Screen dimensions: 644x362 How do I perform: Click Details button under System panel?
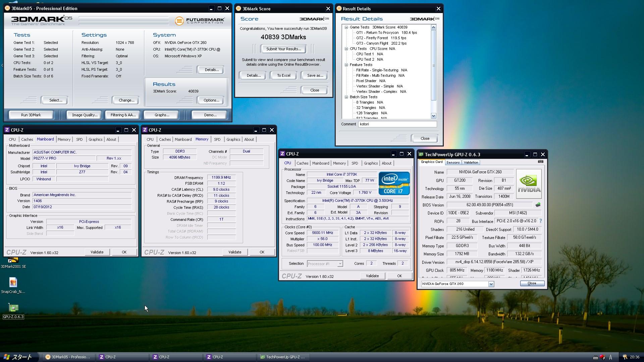211,70
